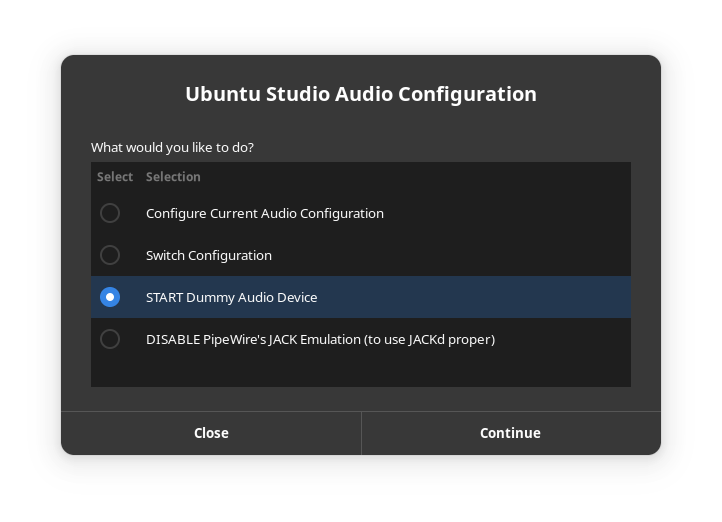The width and height of the screenshot is (722, 522).
Task: Click the 'Configure Current Audio Configuration' row text
Action: click(x=265, y=213)
